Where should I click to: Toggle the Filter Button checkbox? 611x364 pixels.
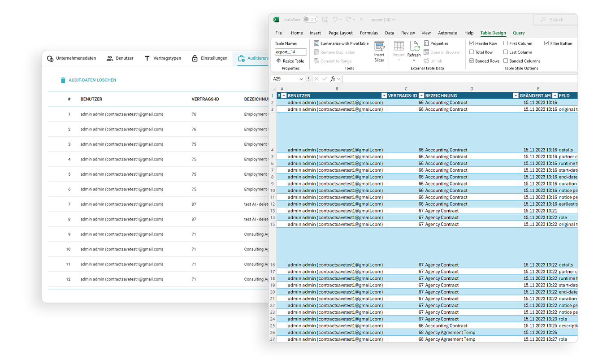(x=546, y=43)
